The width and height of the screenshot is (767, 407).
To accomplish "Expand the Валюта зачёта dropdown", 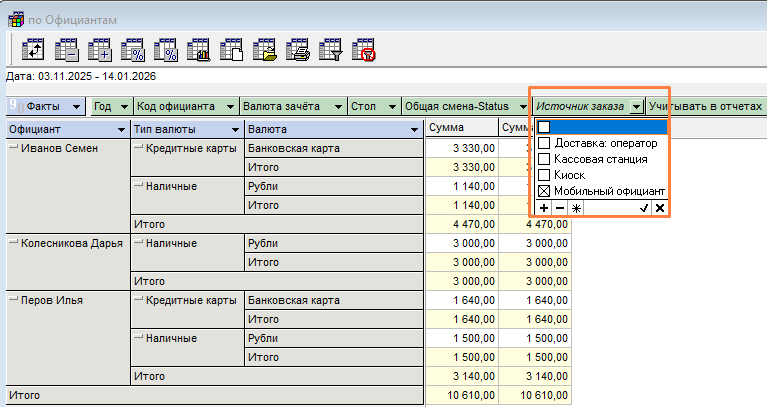I will coord(336,106).
